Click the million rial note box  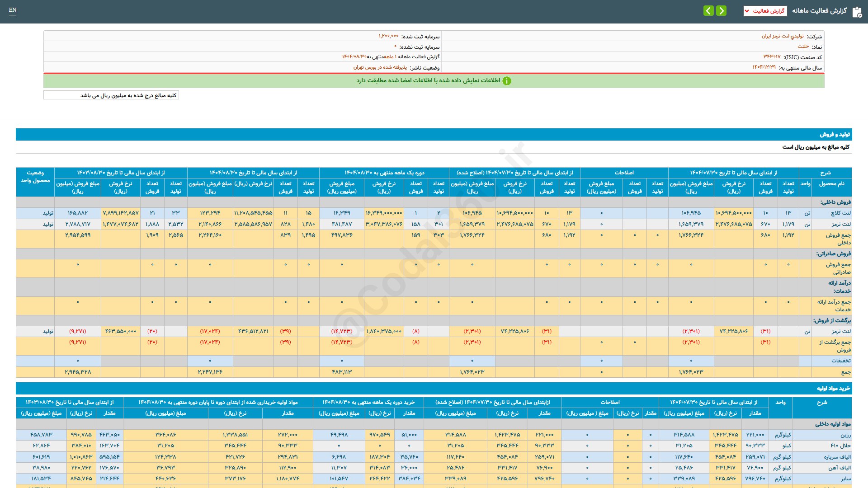pyautogui.click(x=111, y=95)
